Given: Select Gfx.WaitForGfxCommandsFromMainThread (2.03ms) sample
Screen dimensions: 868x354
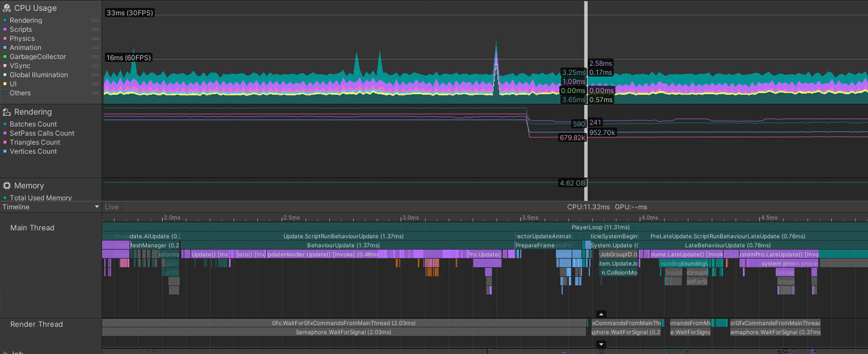Looking at the screenshot, I should pos(344,323).
